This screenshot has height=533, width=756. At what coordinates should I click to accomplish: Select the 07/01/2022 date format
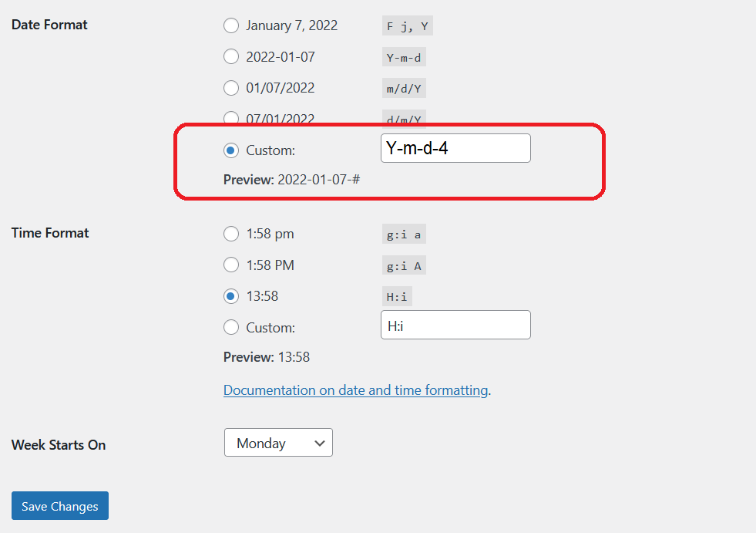pos(231,119)
